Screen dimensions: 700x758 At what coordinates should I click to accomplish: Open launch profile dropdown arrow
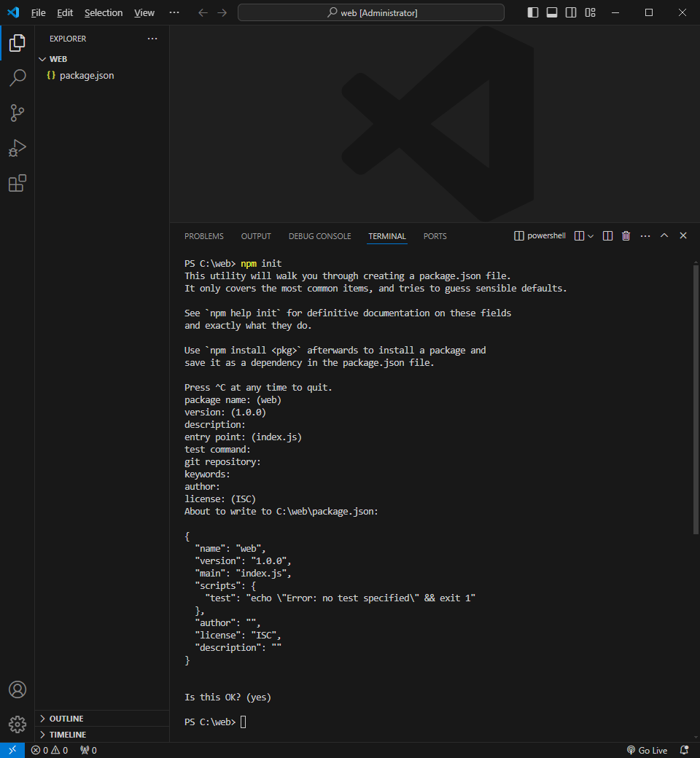(591, 236)
